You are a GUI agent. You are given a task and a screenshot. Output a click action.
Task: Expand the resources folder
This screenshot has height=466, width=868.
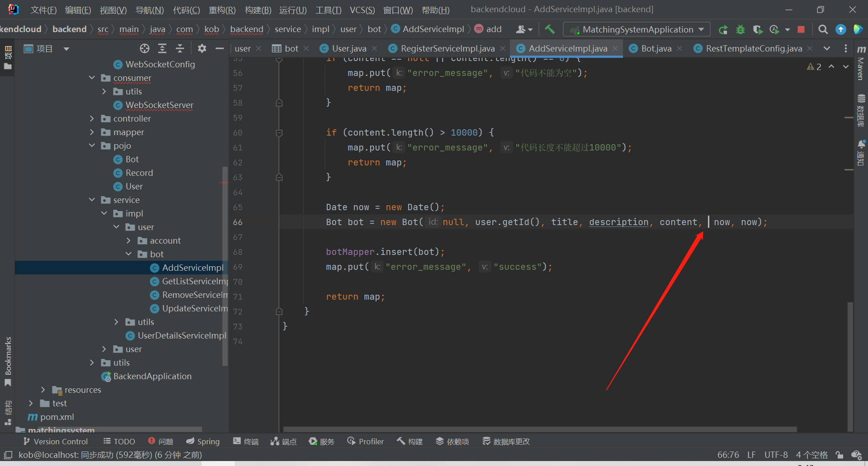[43, 390]
